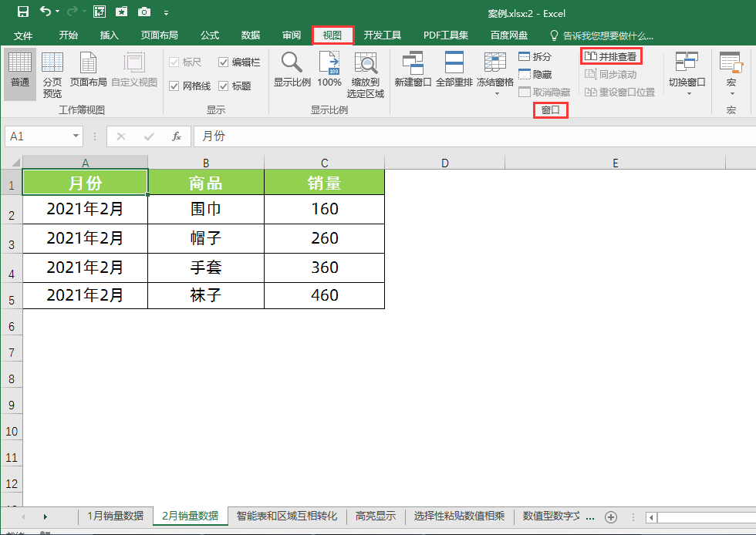
Task: Select cell with value 460
Action: (325, 295)
